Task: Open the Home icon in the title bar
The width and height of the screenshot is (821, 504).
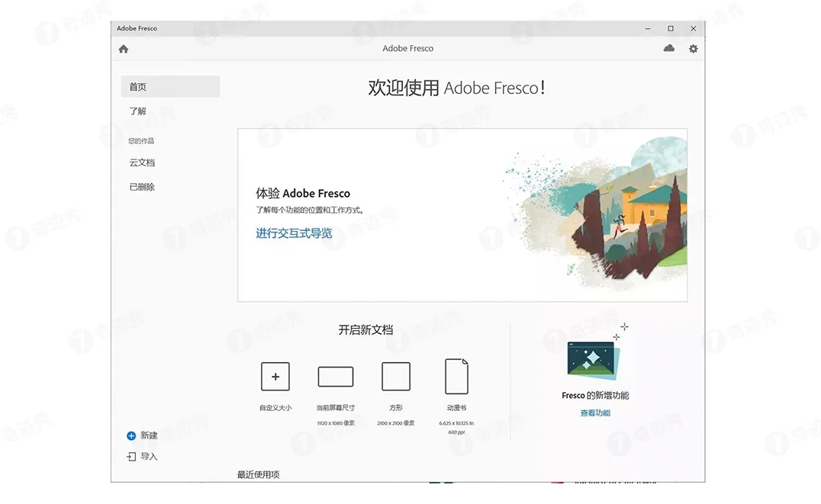Action: pos(123,48)
